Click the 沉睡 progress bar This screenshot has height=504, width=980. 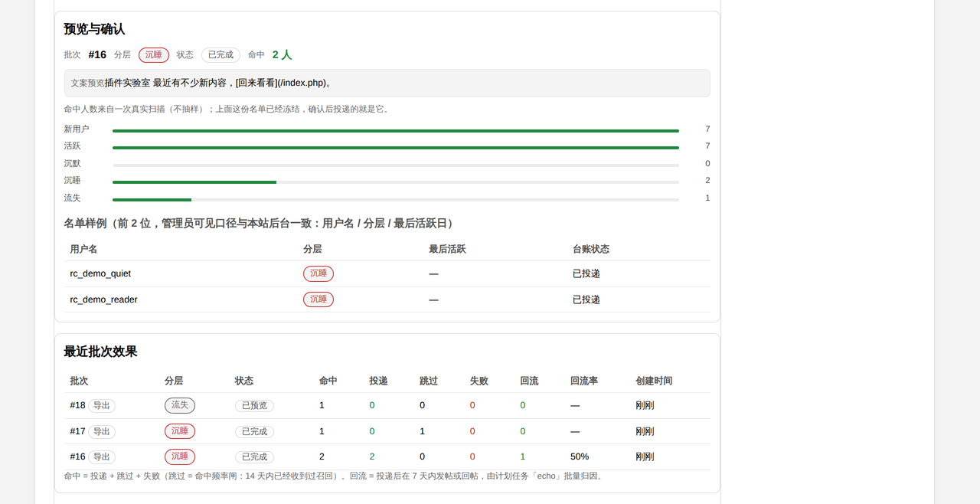click(396, 182)
